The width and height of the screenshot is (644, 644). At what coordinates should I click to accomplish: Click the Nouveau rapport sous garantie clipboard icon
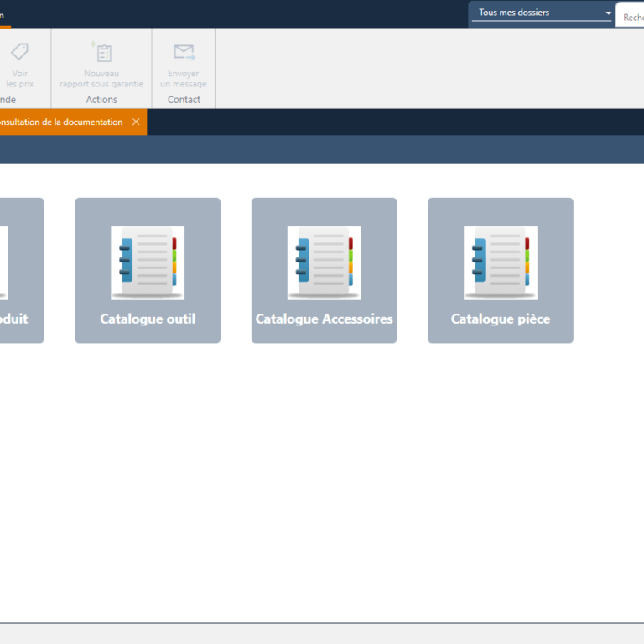point(101,52)
